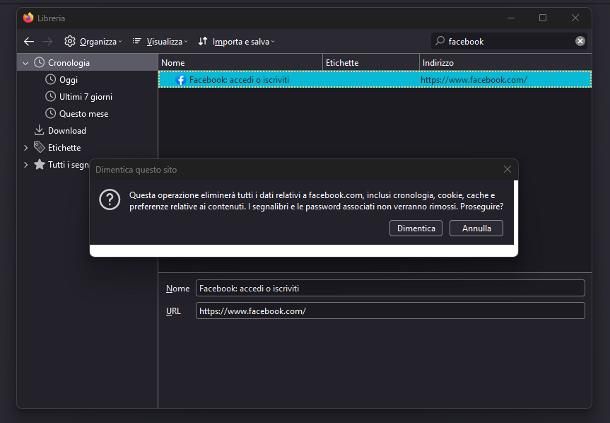610x423 pixels.
Task: Collapse the Cronologia tree node
Action: click(26, 63)
